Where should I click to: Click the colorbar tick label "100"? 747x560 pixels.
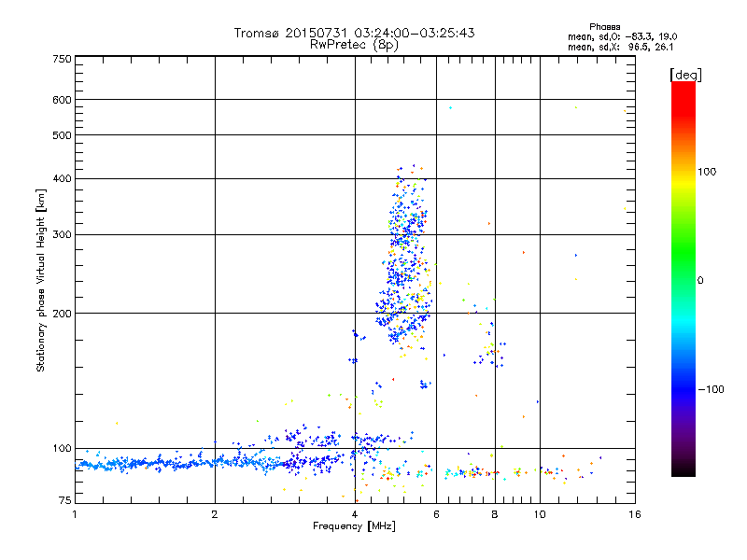tap(707, 172)
